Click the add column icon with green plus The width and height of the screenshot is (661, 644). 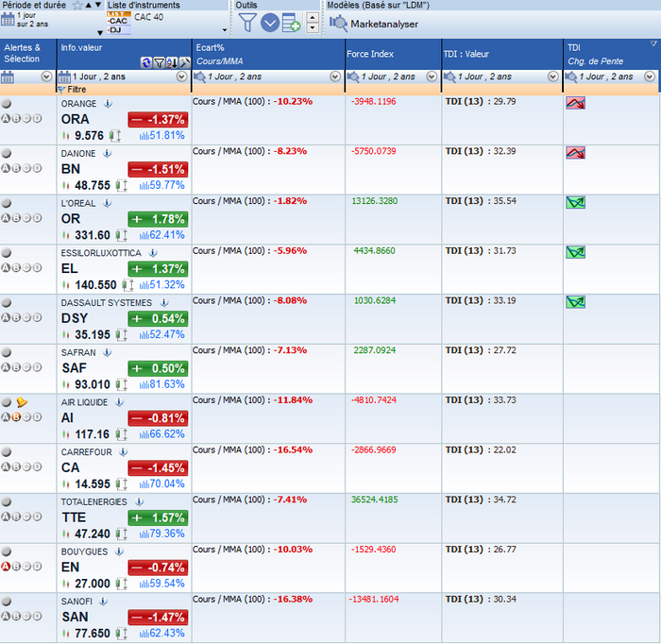291,23
